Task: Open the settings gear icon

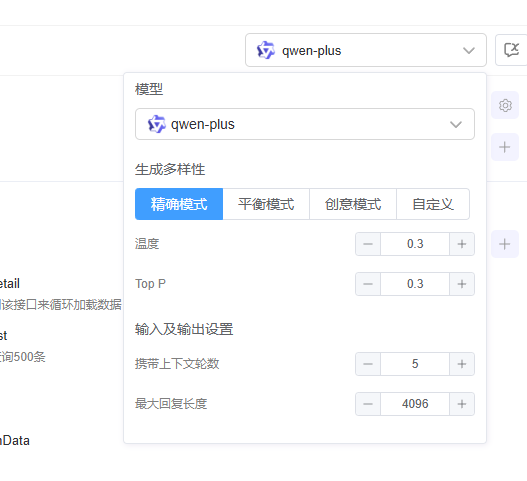Action: point(505,105)
